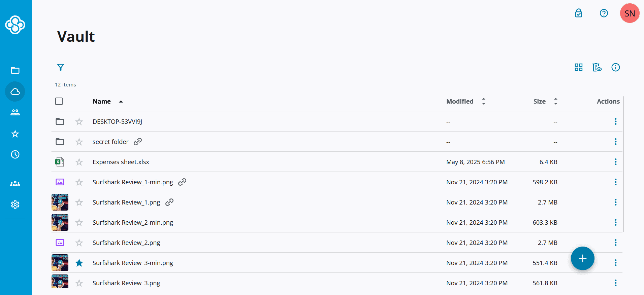
Task: Open actions menu for Surfshark Review_1.png
Action: click(616, 202)
